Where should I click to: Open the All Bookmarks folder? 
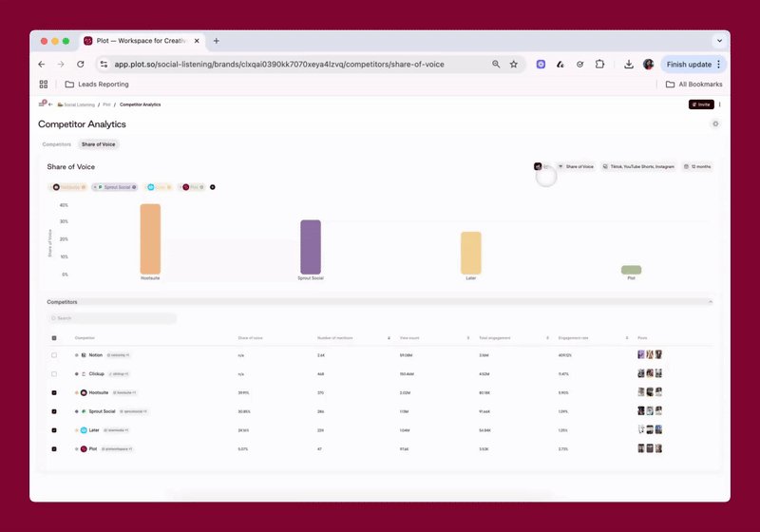694,85
